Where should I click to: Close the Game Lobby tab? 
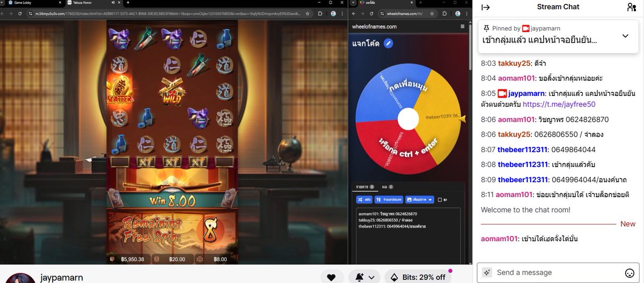pyautogui.click(x=60, y=3)
